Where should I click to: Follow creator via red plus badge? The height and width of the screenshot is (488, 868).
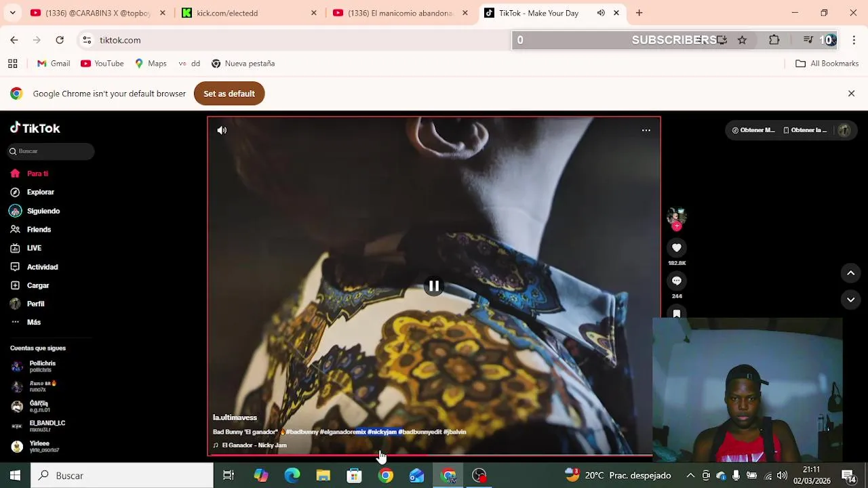pyautogui.click(x=676, y=226)
